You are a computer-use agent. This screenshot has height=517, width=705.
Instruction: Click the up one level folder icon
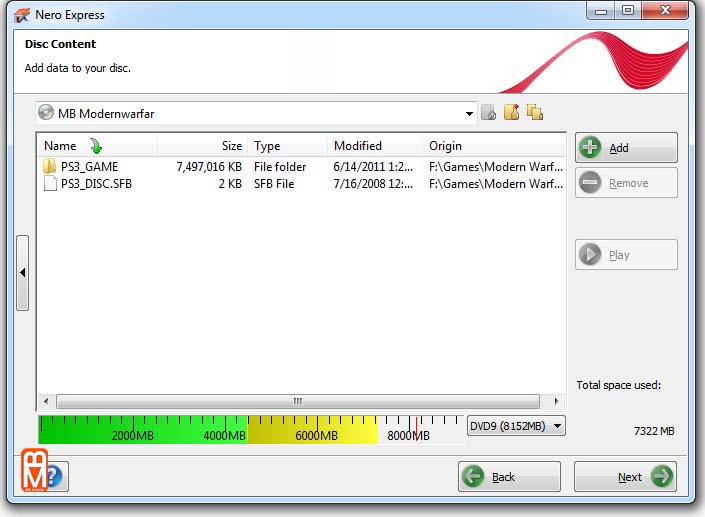point(488,113)
